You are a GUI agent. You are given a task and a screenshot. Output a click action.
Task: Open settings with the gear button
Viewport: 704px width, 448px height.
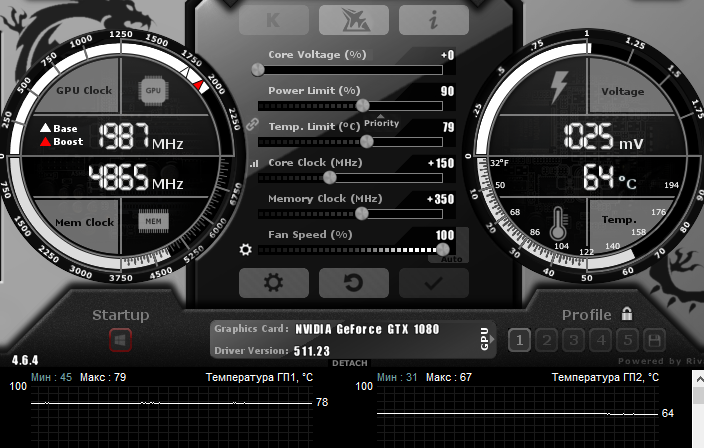274,283
